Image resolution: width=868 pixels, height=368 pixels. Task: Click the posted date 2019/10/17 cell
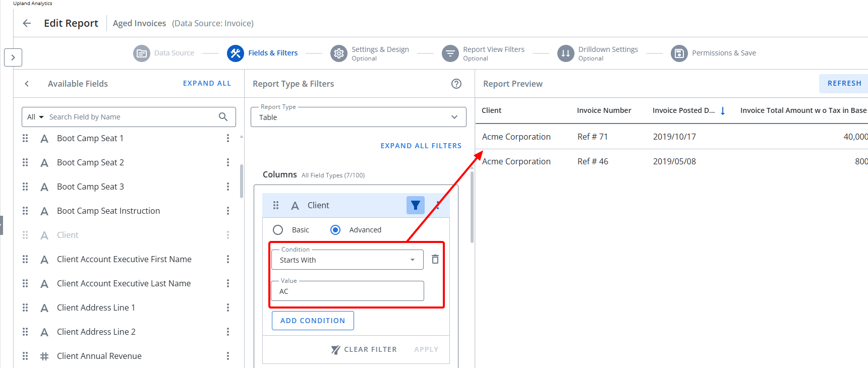click(x=674, y=137)
